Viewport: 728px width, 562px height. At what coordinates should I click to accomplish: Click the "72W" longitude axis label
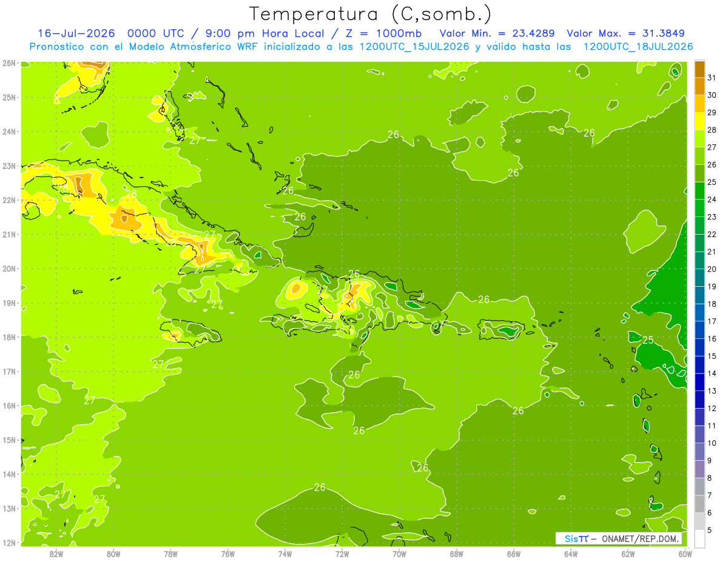[342, 554]
